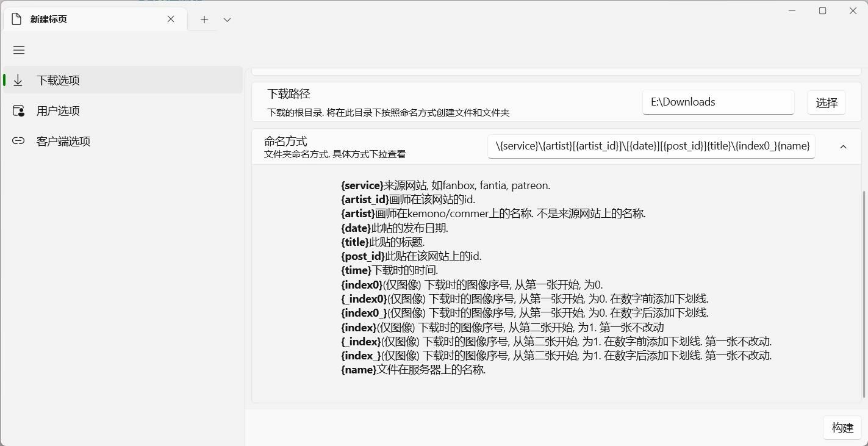Switch to 用户选项 page
868x446 pixels.
tap(58, 111)
